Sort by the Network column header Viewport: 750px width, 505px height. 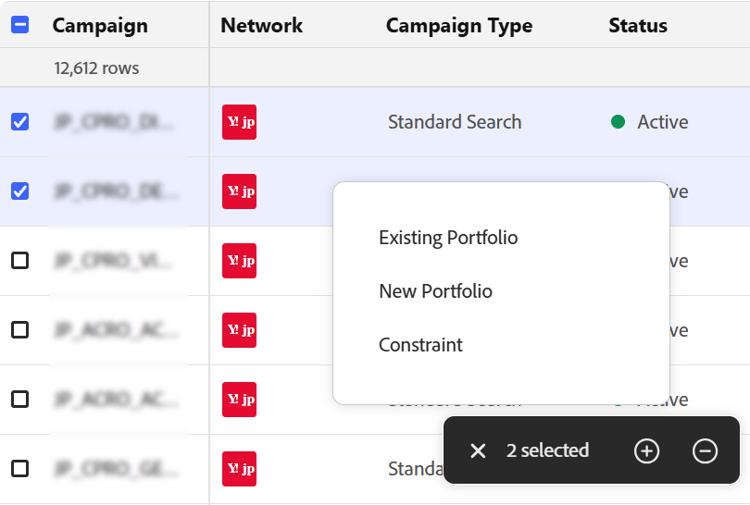[261, 26]
